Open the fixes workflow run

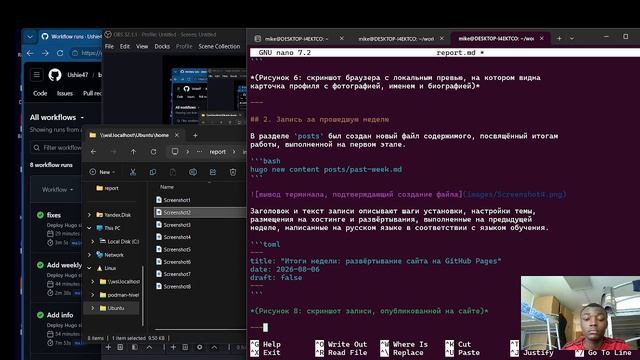53,215
